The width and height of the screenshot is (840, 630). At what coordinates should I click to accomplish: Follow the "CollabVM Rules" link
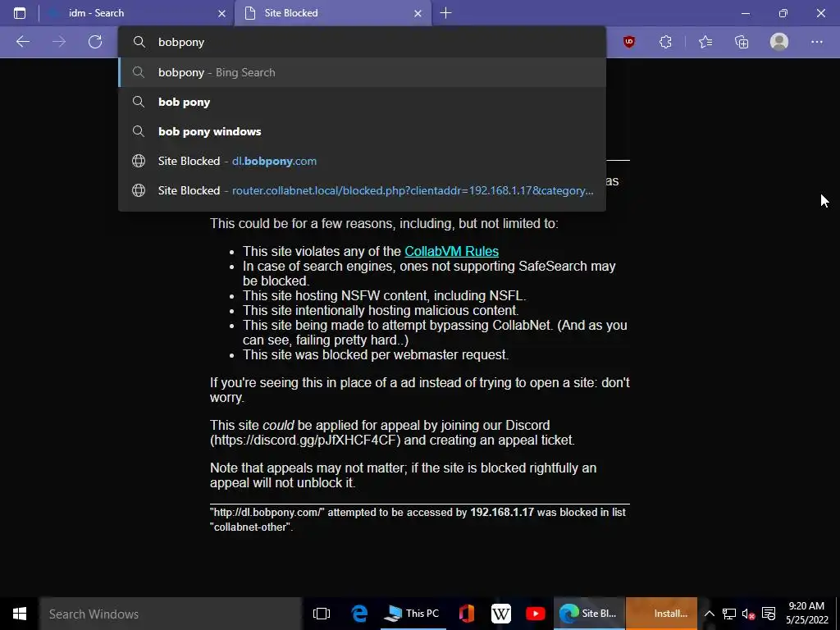click(x=452, y=251)
